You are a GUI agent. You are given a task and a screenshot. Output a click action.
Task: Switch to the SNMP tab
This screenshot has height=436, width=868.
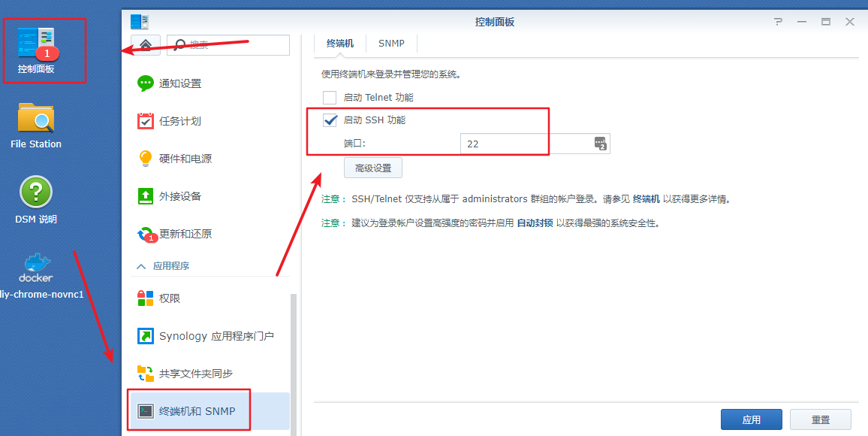391,43
